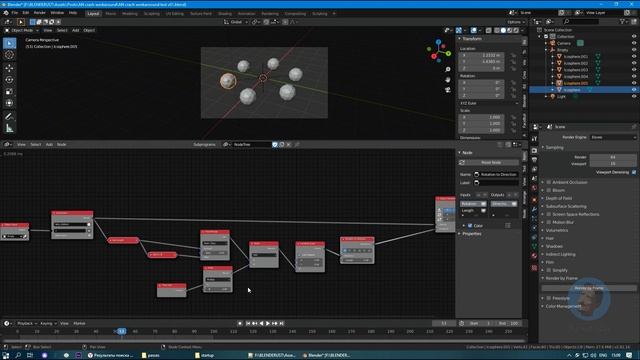This screenshot has height=360, width=640.
Task: Open the View Layer properties tab icon
Action: (x=534, y=169)
